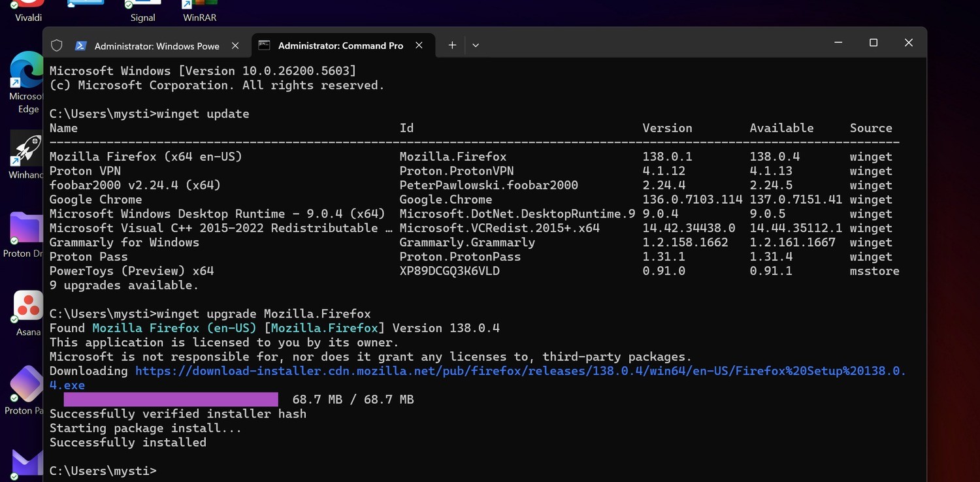This screenshot has width=980, height=482.
Task: Click the 'Proton.ProtonPass' id
Action: (460, 257)
